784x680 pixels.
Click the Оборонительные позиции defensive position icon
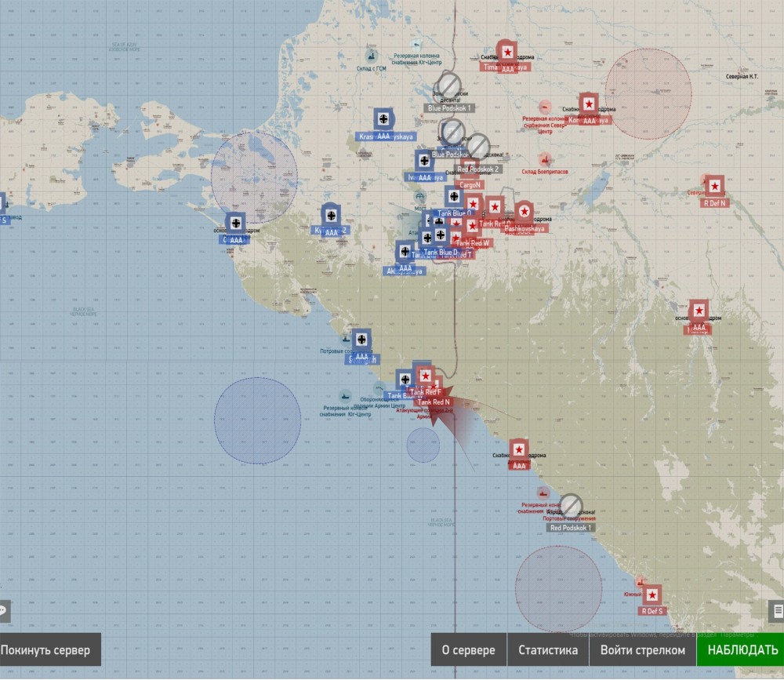(x=379, y=388)
